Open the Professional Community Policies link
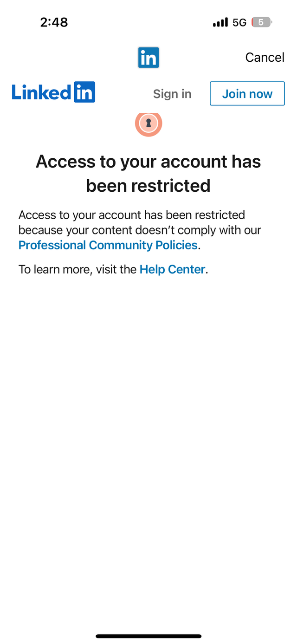 [x=108, y=245]
